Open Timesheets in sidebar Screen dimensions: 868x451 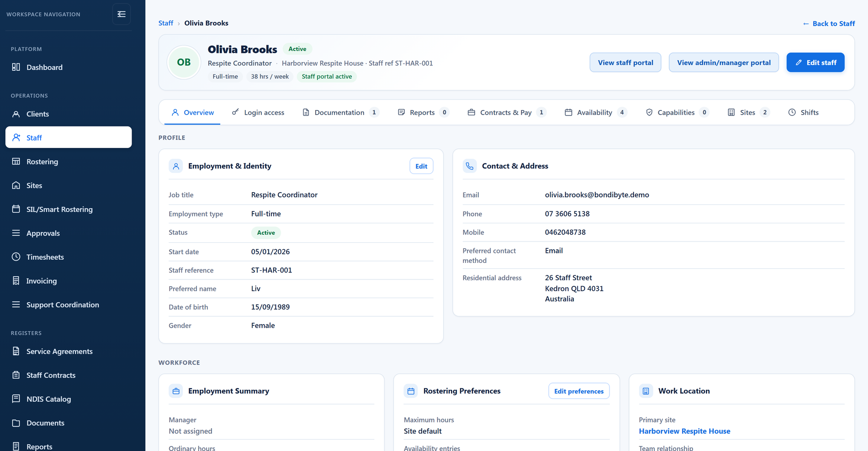(x=69, y=257)
